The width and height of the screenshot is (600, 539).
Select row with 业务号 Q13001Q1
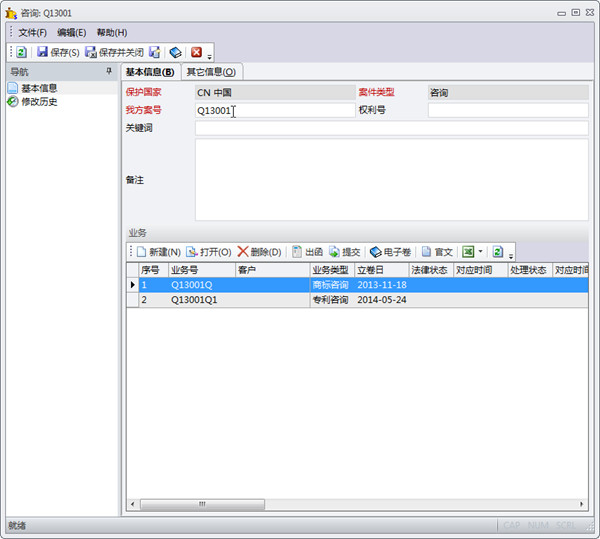(x=357, y=300)
